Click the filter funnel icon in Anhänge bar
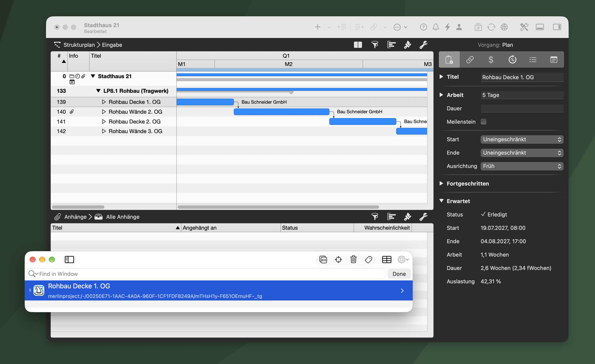 375,217
